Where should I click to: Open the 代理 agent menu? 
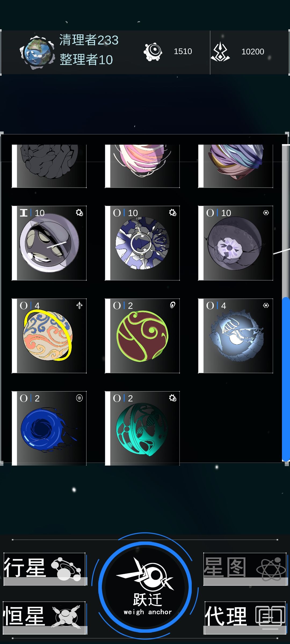click(x=245, y=618)
